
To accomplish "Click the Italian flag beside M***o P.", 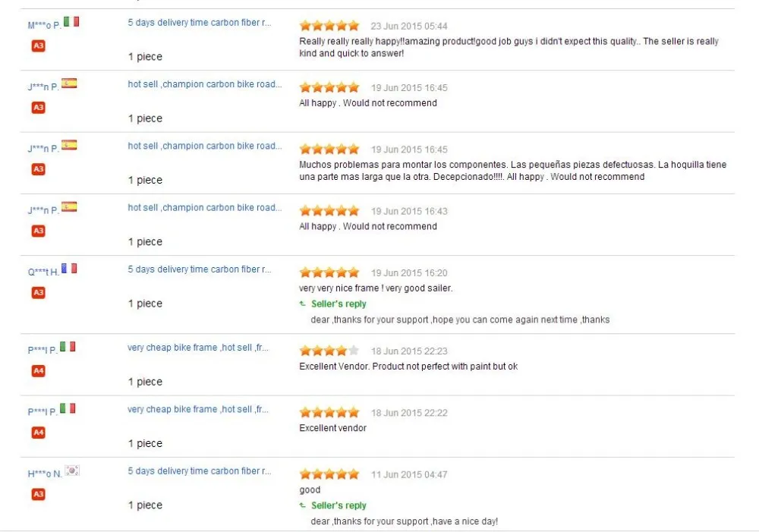I will tap(71, 22).
